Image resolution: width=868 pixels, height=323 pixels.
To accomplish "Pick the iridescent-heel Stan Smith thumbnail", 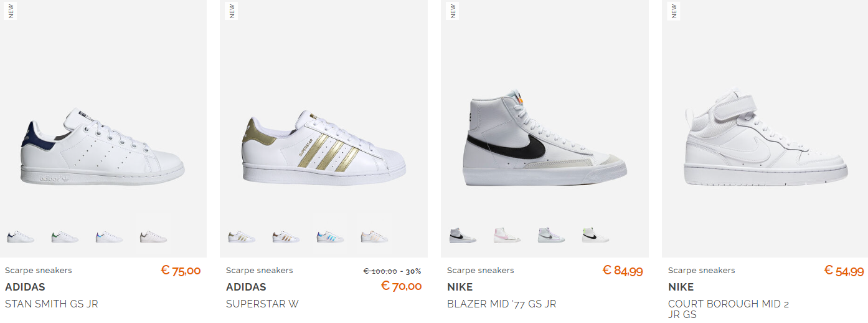I will pyautogui.click(x=109, y=237).
